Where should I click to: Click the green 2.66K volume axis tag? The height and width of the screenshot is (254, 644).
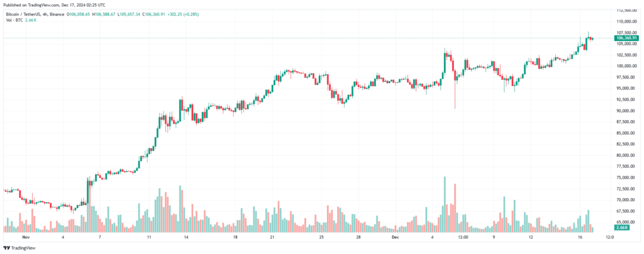point(620,227)
